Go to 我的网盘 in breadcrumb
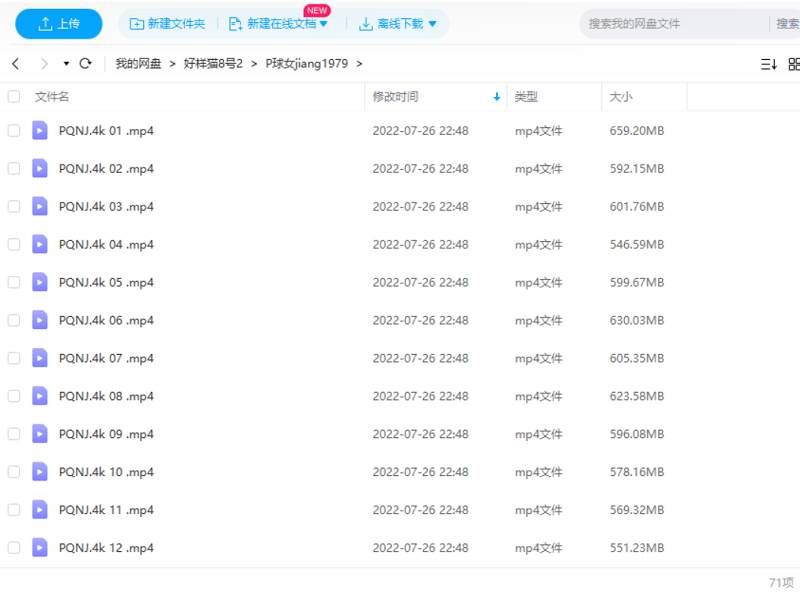The image size is (800, 592). pos(138,64)
